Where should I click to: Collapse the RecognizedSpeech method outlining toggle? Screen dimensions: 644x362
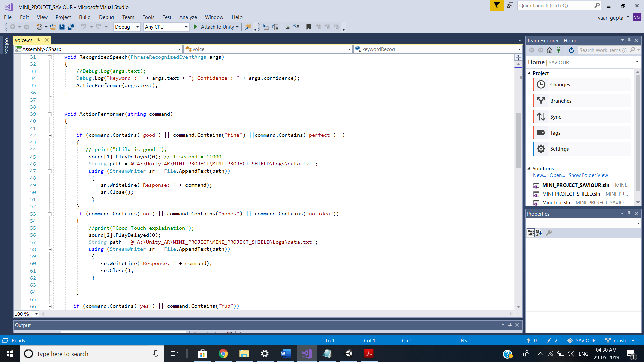click(x=50, y=57)
